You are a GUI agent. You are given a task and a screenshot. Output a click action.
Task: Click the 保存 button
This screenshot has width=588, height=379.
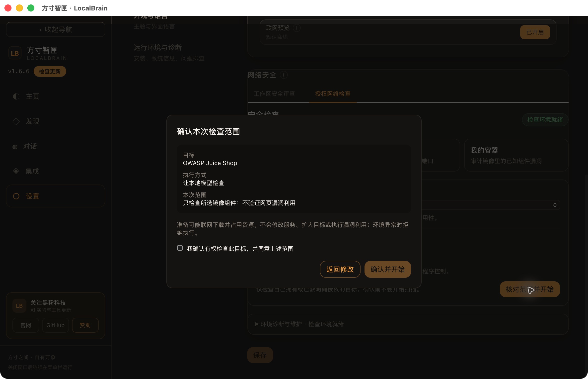click(x=260, y=355)
